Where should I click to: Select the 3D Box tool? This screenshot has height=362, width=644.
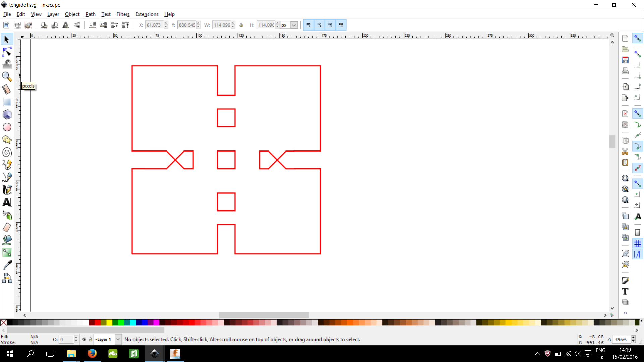click(7, 114)
